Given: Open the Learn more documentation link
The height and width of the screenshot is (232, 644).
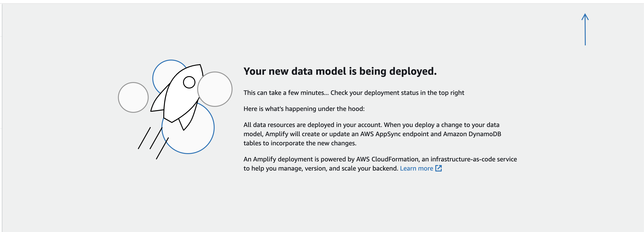Looking at the screenshot, I should click(417, 168).
